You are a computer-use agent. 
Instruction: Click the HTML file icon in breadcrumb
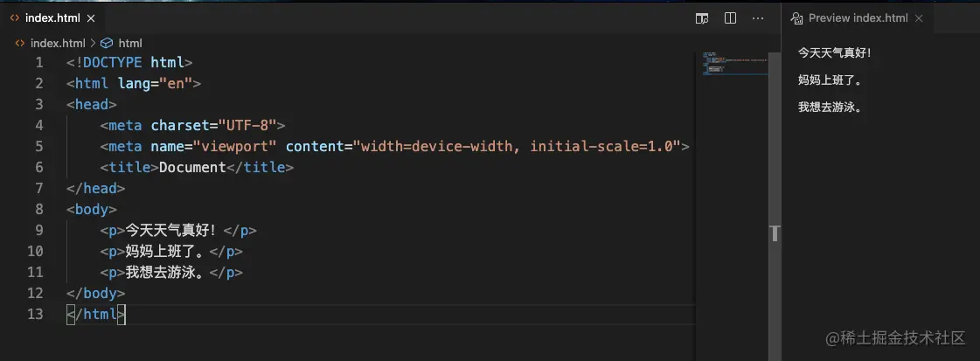[x=20, y=43]
